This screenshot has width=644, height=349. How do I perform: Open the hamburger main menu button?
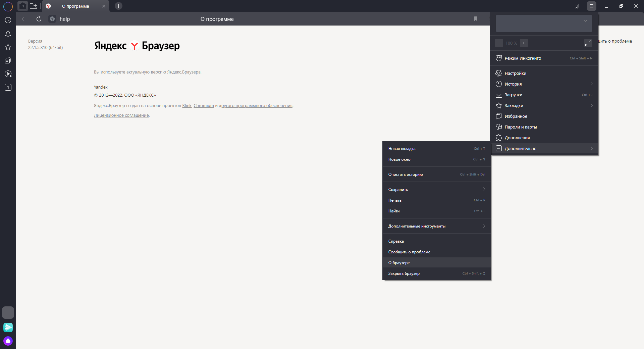click(x=592, y=6)
